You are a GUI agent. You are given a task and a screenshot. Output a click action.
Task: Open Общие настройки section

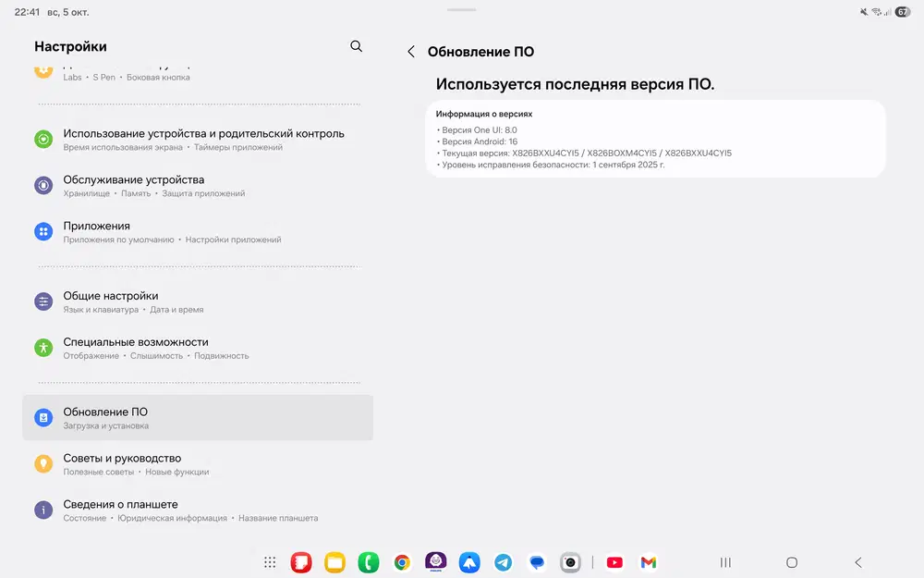tap(198, 301)
